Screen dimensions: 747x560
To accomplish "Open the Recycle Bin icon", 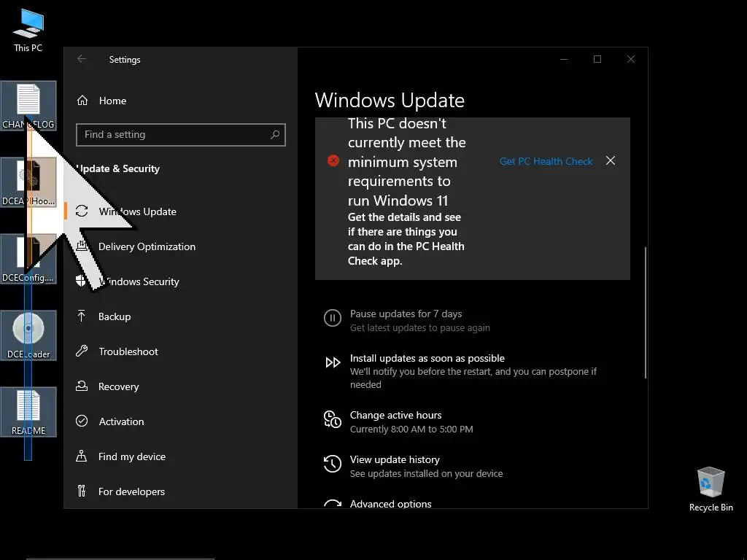I will click(x=711, y=489).
